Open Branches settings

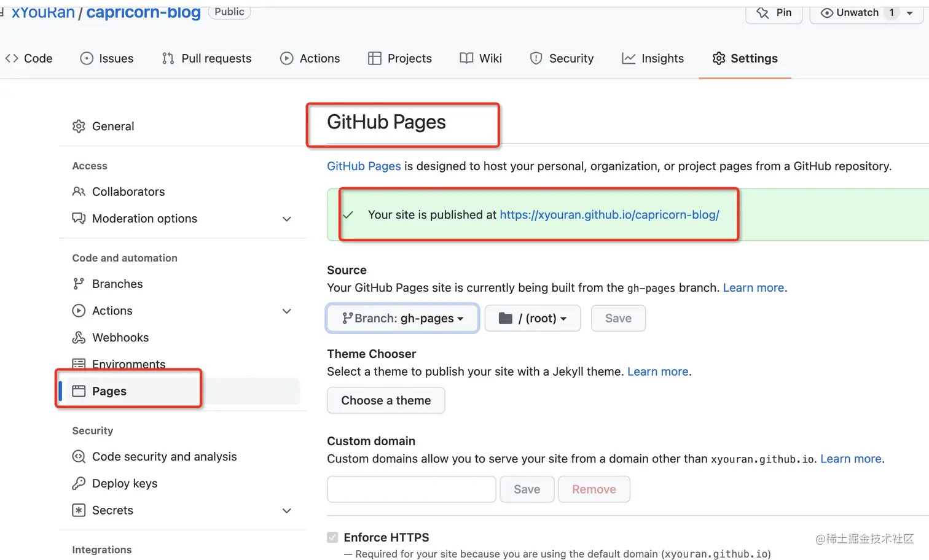[117, 284]
